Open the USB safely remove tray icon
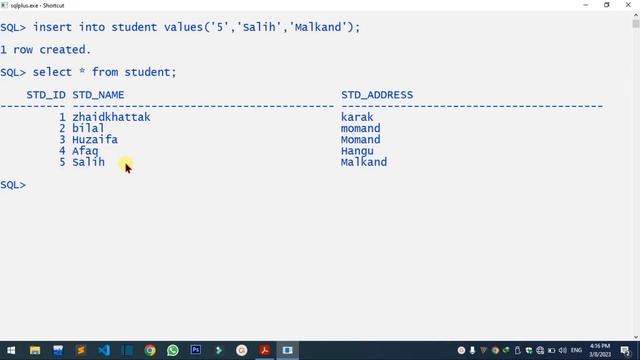This screenshot has width=640, height=360. pos(518,350)
